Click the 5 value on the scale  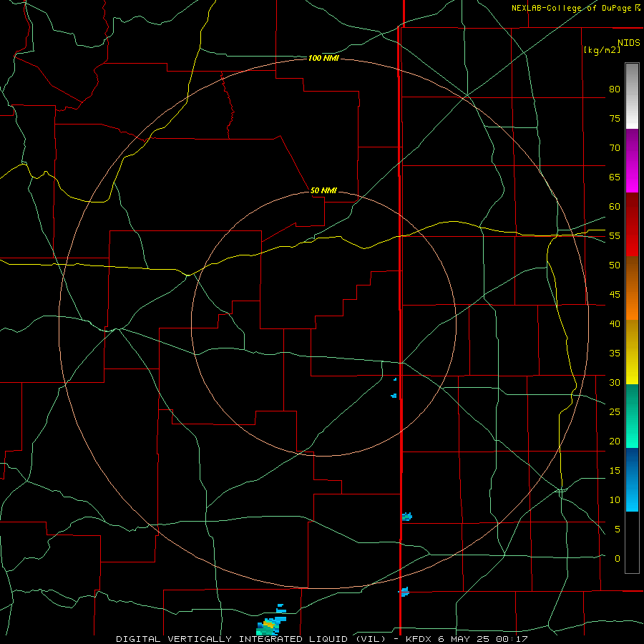point(618,529)
